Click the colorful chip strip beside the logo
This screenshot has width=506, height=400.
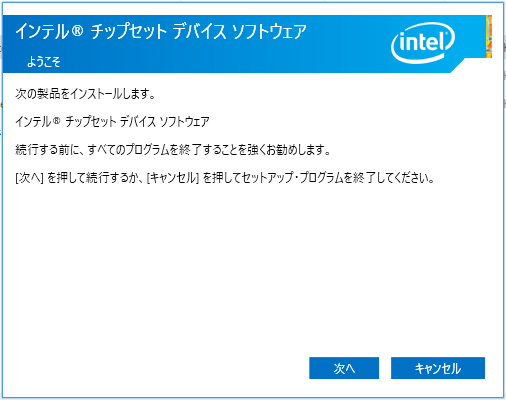489,37
